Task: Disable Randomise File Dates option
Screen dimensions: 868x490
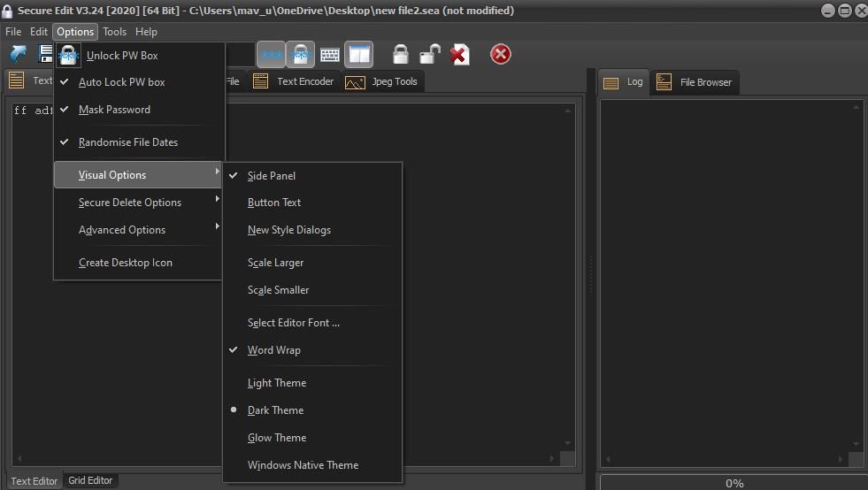Action: pos(128,142)
